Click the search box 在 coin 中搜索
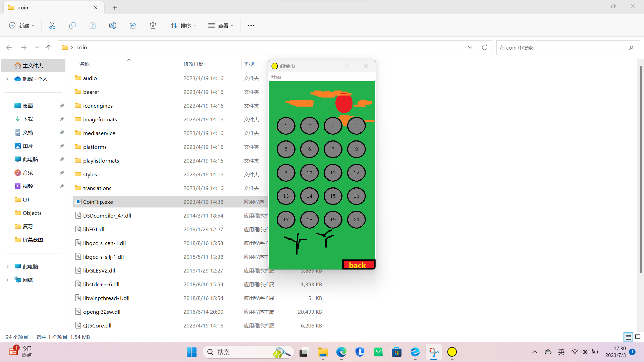 point(568,48)
